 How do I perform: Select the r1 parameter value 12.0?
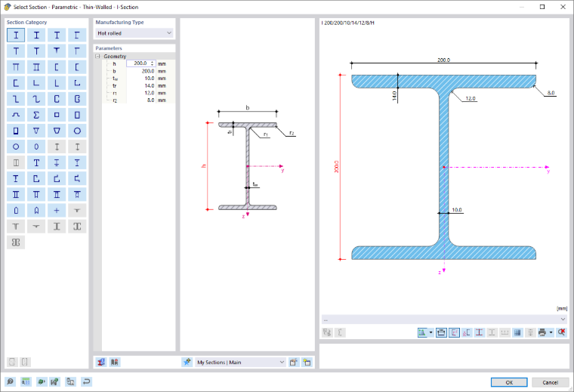click(x=141, y=93)
